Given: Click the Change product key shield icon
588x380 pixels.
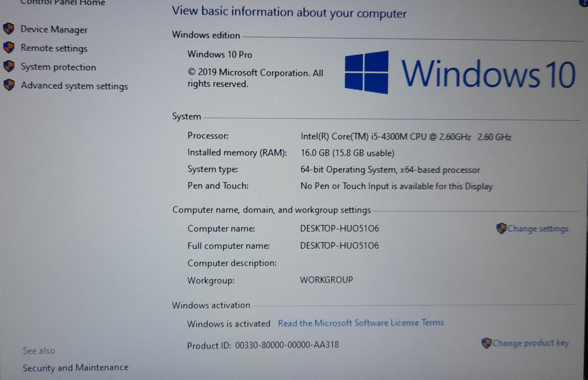Looking at the screenshot, I should tap(486, 343).
